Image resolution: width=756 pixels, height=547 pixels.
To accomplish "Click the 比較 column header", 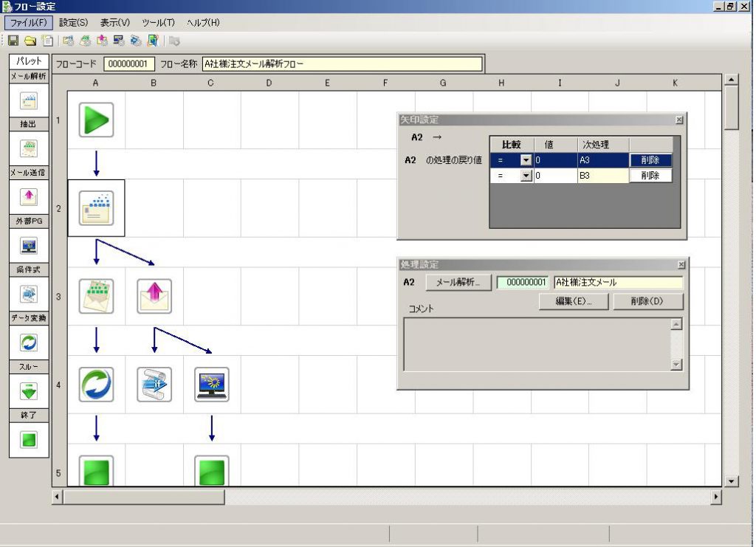I will pyautogui.click(x=512, y=145).
